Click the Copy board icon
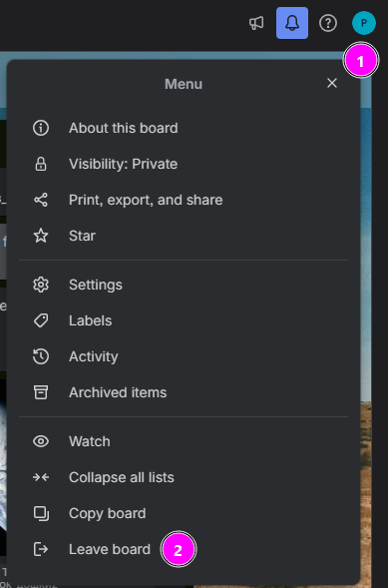 (x=41, y=513)
